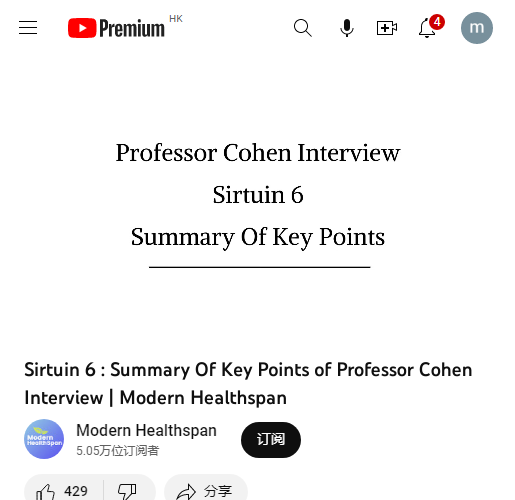Click the HK region label beside logo
Screen dimensions: 515x500
tap(176, 19)
